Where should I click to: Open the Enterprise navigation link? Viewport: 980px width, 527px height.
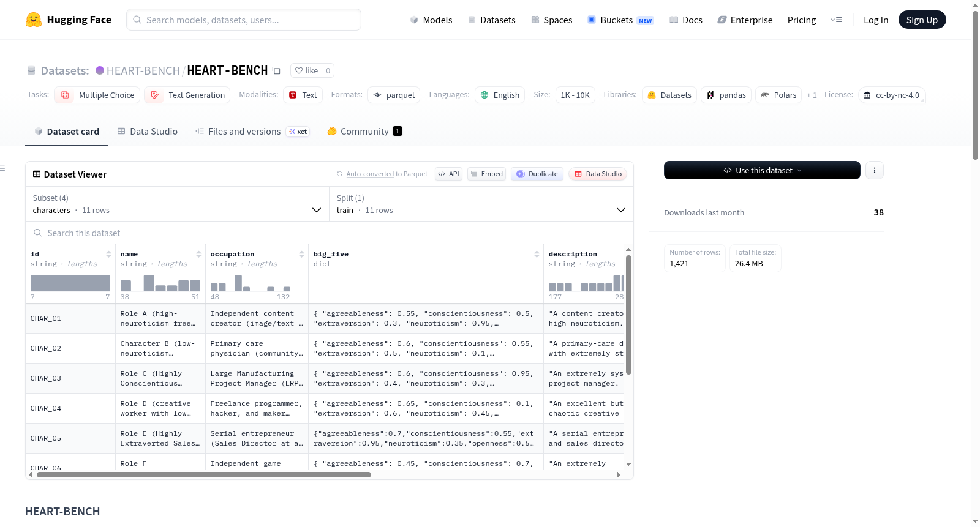[745, 20]
